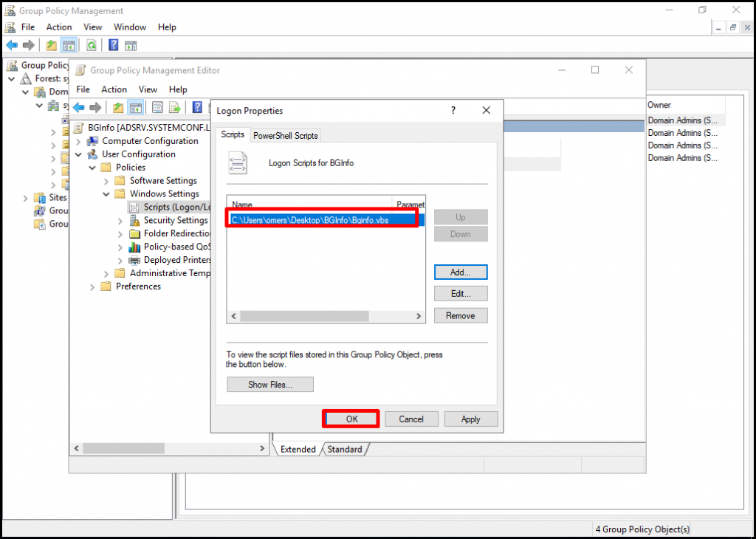Click the Show/Hide Console Tree toolbar icon
The width and height of the screenshot is (756, 539).
[69, 45]
